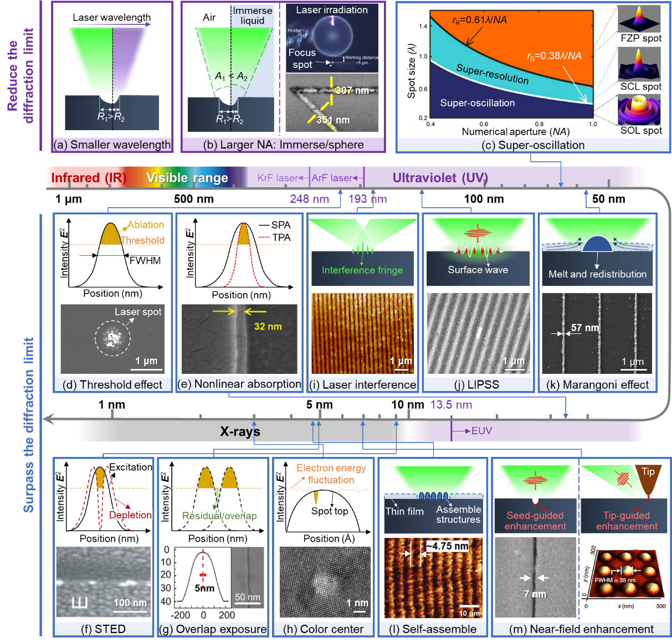
Task: Select the 7 nm gap SEM image
Action: pos(535,578)
